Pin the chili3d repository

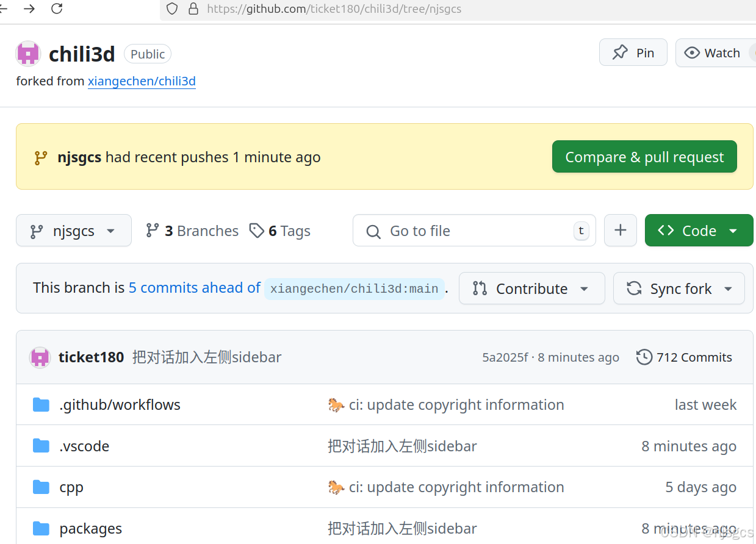coord(633,52)
